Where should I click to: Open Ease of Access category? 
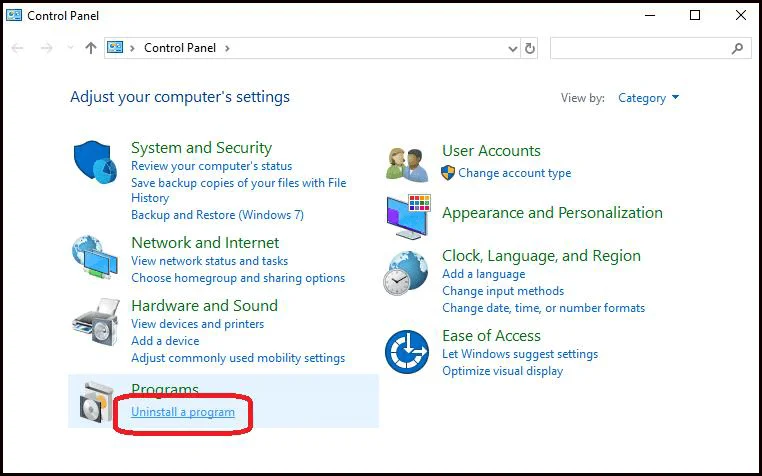click(491, 335)
